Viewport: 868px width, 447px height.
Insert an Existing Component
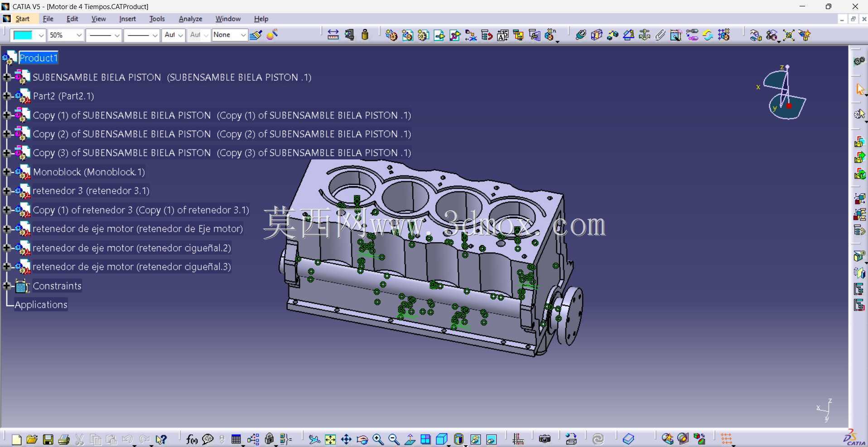point(439,35)
